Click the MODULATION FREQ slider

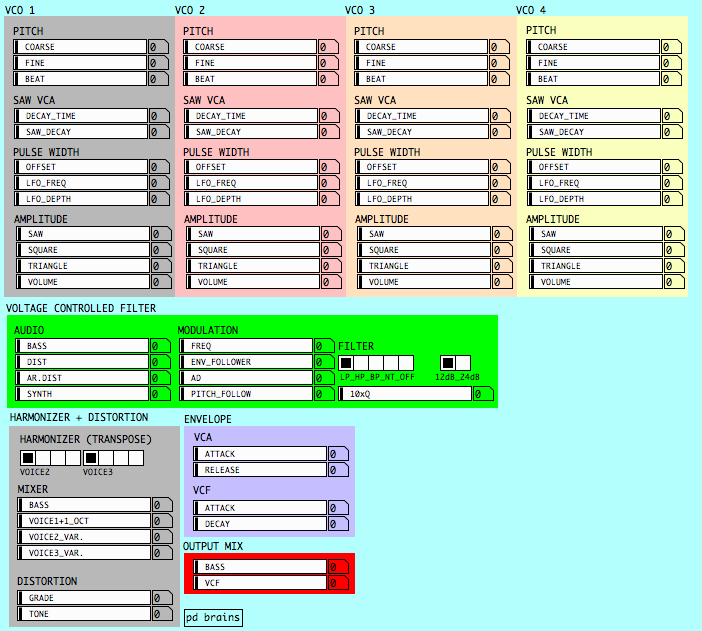click(x=246, y=346)
